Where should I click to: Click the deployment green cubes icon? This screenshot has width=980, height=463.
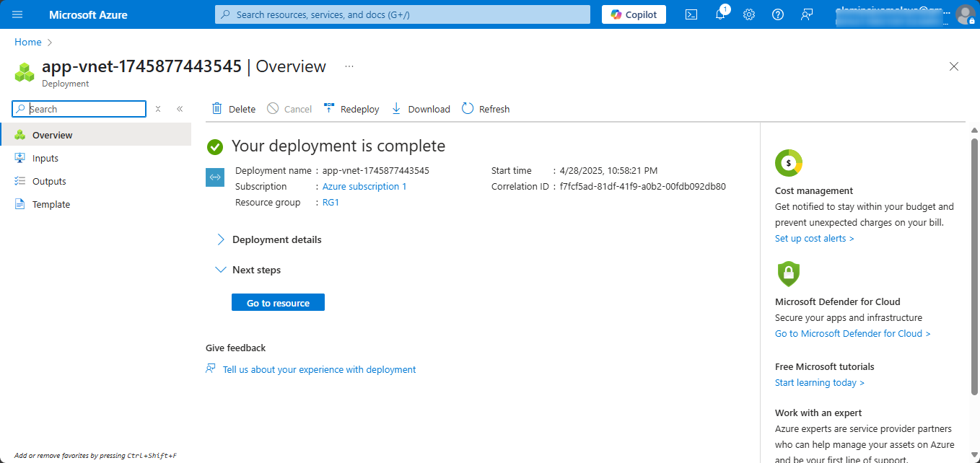[25, 72]
